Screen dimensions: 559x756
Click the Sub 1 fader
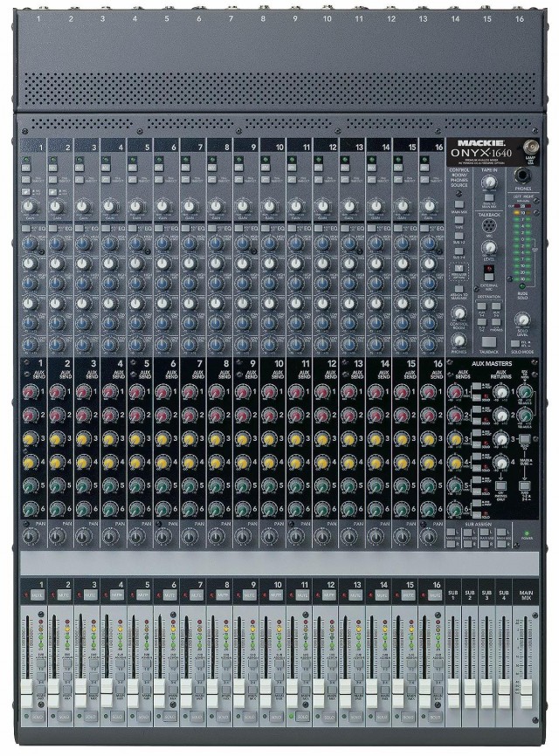(453, 689)
